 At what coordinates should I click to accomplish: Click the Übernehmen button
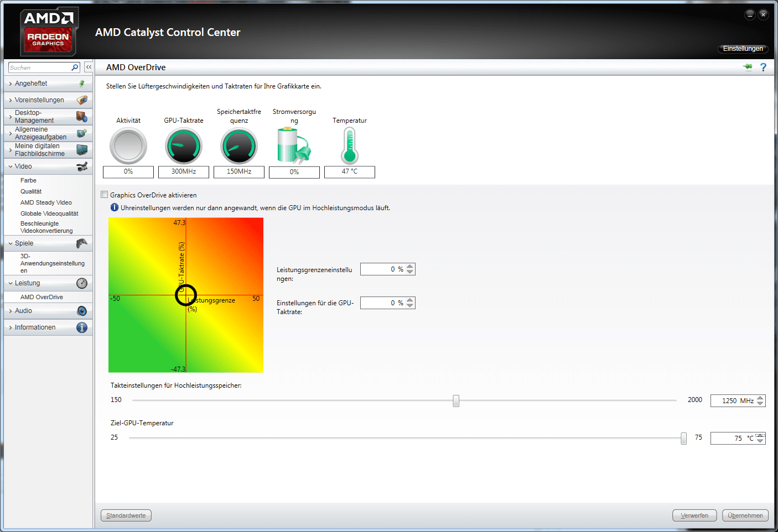pos(745,515)
